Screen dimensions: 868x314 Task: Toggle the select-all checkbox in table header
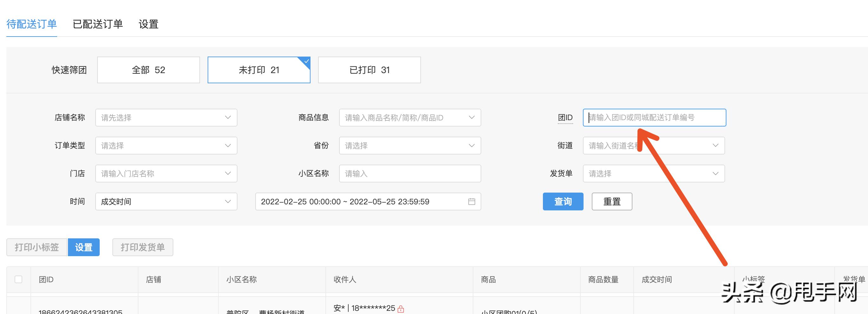click(x=18, y=279)
